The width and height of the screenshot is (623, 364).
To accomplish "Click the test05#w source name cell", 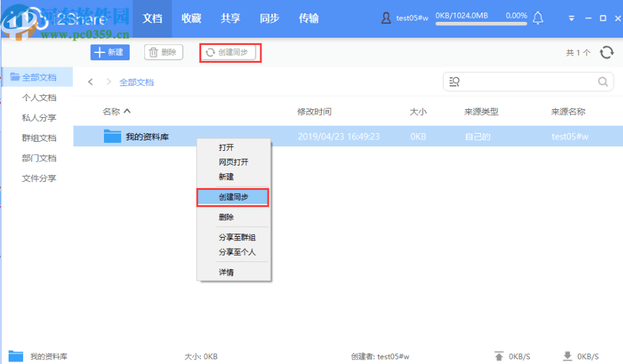I will tap(570, 137).
